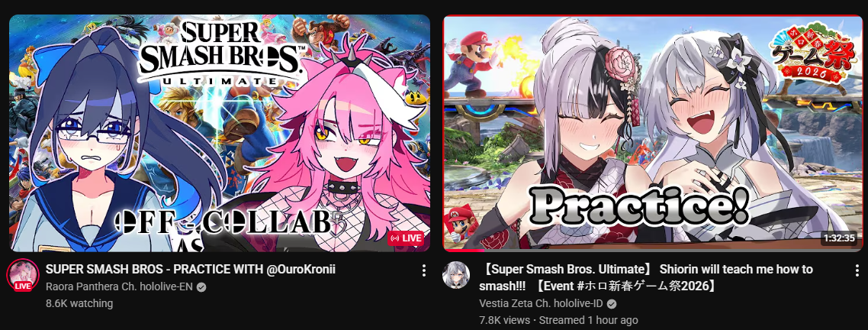Click the Super Smash Bros Ultimate logo in thumbnail

coord(220,53)
